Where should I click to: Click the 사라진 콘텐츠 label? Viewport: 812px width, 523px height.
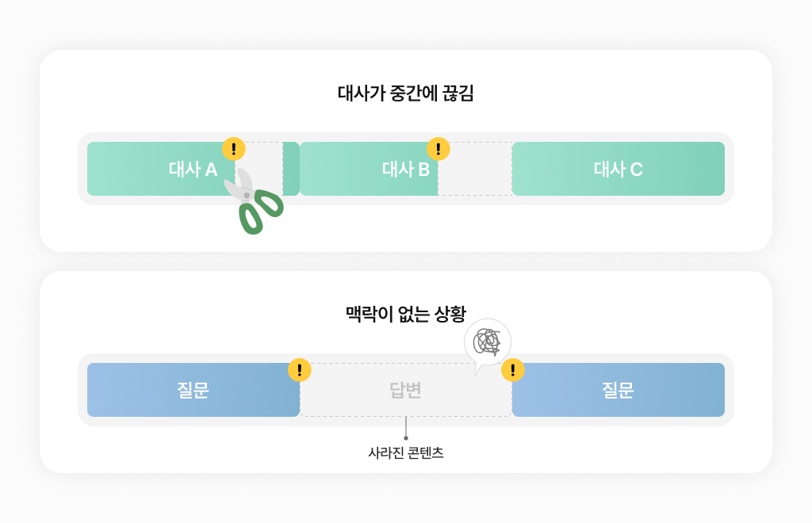[x=406, y=453]
